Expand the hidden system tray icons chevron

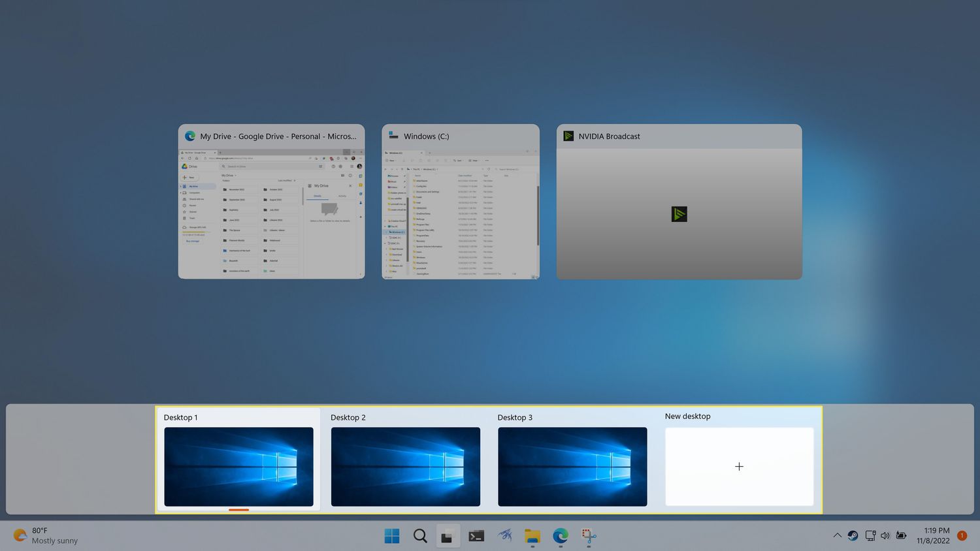[837, 535]
